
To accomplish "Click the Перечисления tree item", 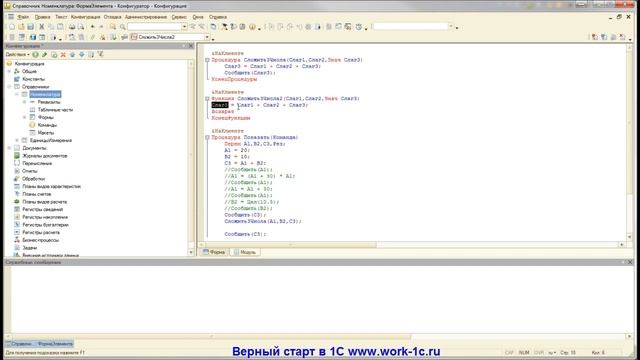I will click(x=37, y=163).
